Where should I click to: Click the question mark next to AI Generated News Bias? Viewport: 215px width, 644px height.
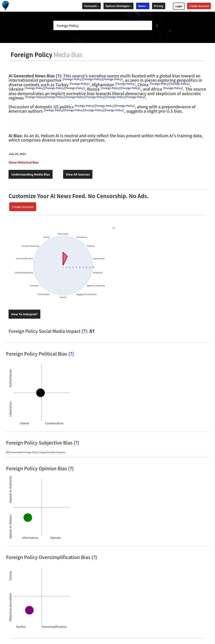(x=58, y=76)
